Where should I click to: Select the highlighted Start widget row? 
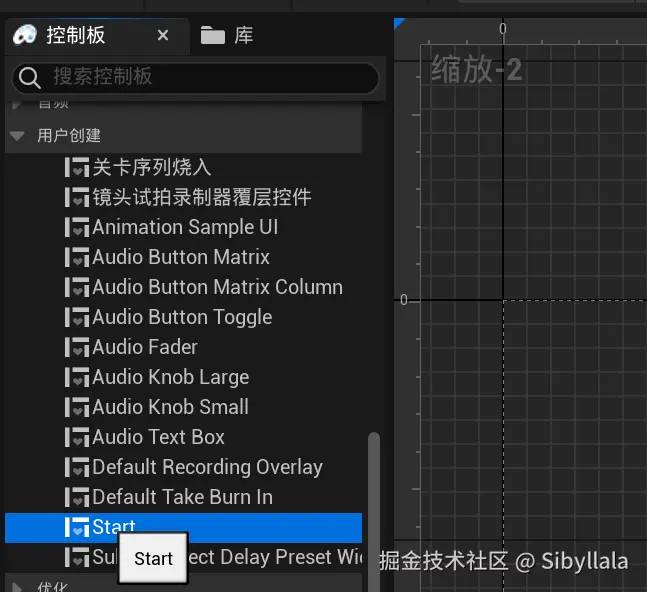183,528
